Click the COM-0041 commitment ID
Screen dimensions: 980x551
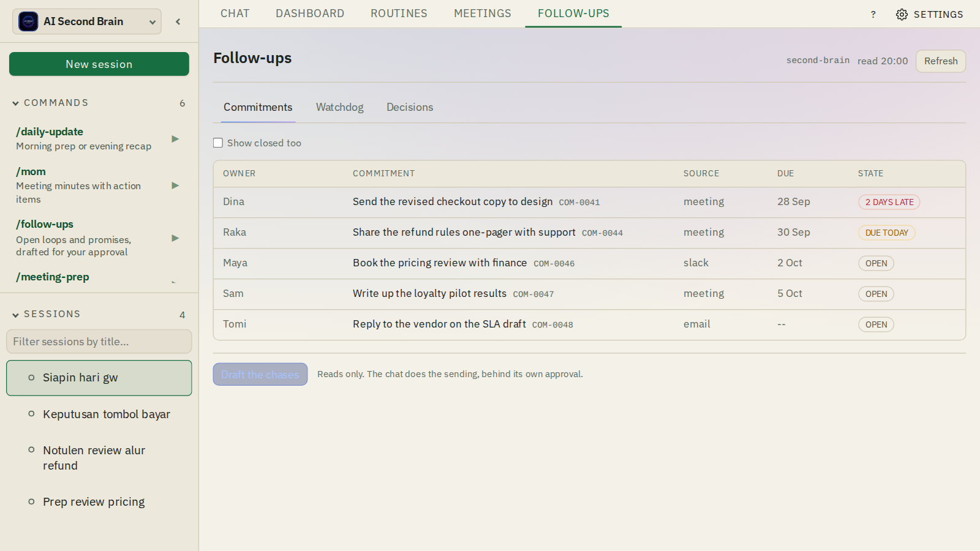579,203
